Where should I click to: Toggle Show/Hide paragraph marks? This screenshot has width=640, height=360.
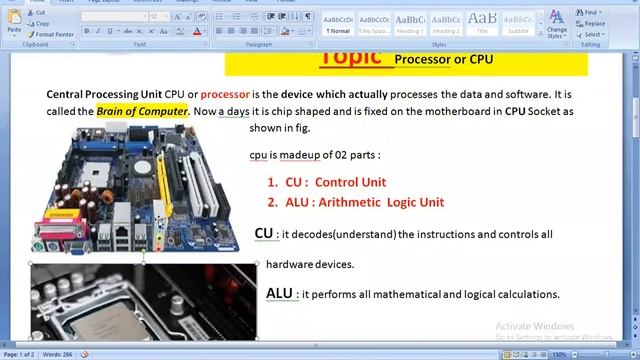pyautogui.click(x=308, y=17)
